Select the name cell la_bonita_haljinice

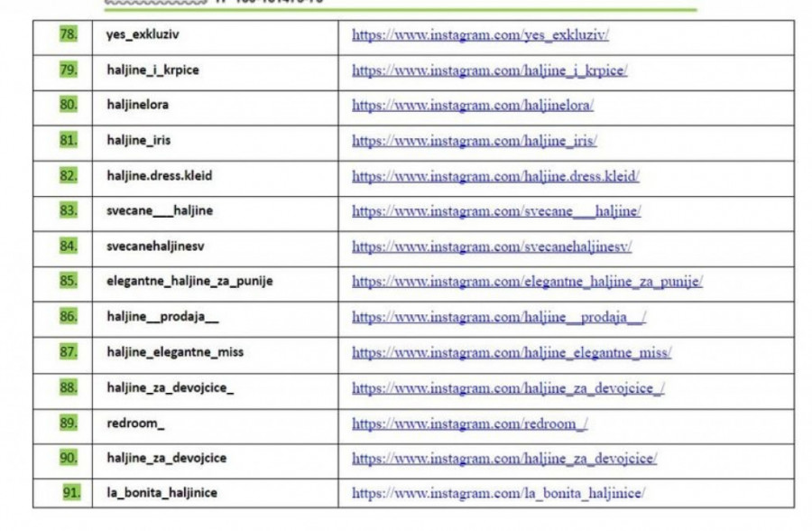[x=161, y=494]
